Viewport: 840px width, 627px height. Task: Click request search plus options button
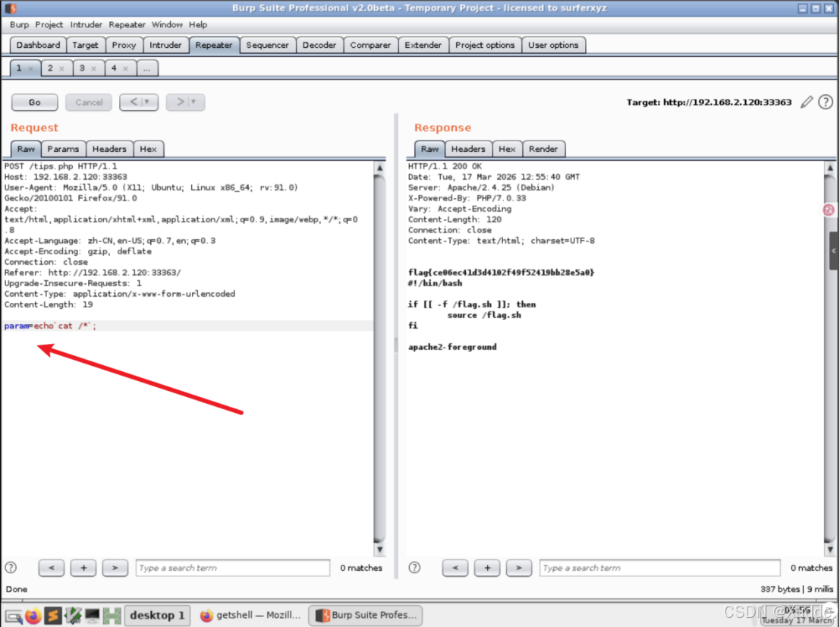point(83,568)
